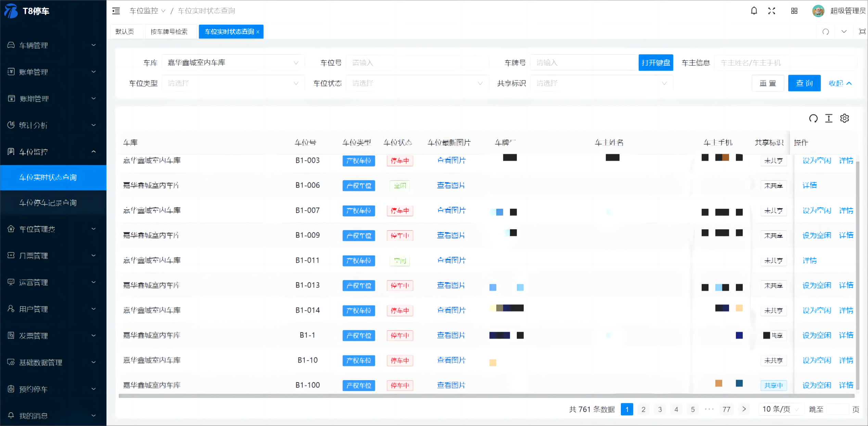Click the 基础数据管理 icon in sidebar

[x=11, y=362]
